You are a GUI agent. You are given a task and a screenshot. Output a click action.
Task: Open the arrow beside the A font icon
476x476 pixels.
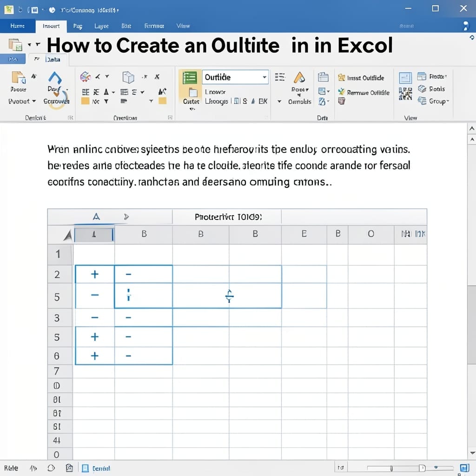[x=113, y=92]
